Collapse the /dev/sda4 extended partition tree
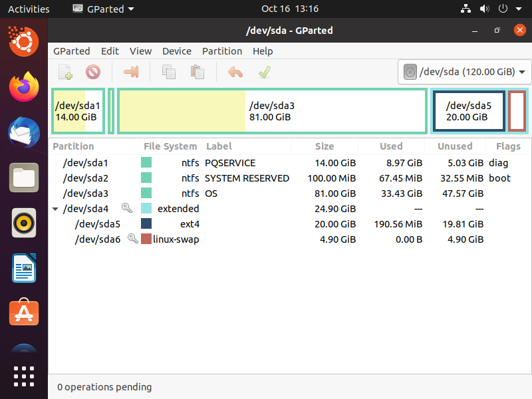 point(55,209)
